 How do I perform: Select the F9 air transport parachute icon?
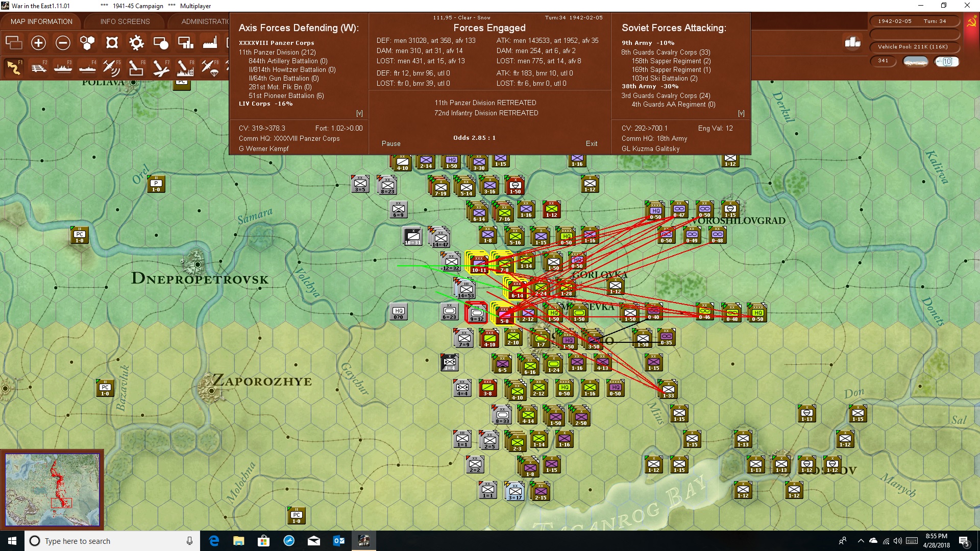coord(210,68)
